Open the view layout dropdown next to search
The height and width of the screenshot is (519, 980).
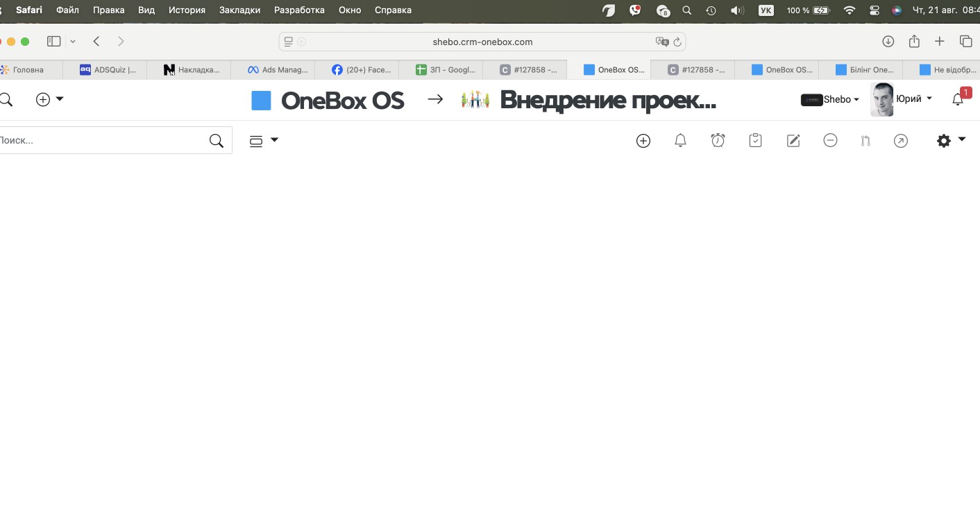click(264, 141)
